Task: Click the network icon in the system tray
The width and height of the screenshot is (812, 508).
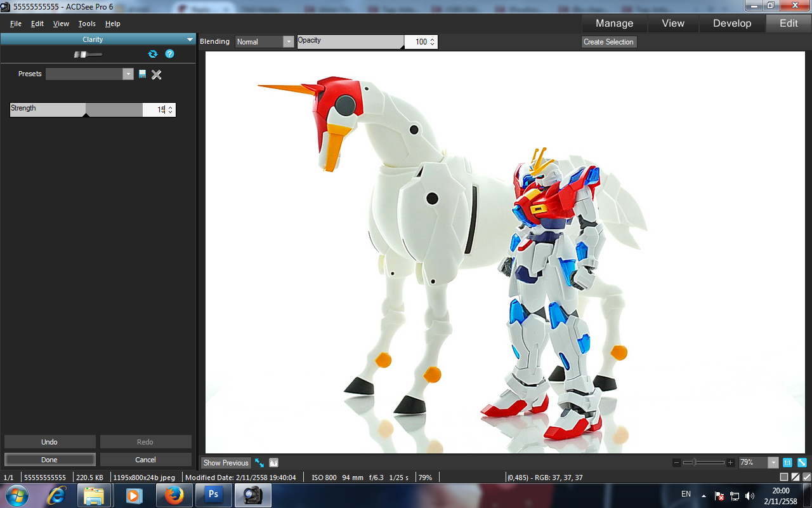Action: [735, 496]
